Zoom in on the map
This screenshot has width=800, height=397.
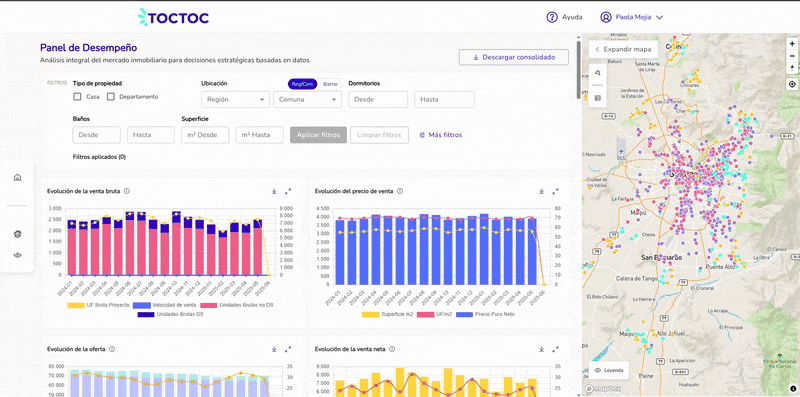pyautogui.click(x=792, y=44)
